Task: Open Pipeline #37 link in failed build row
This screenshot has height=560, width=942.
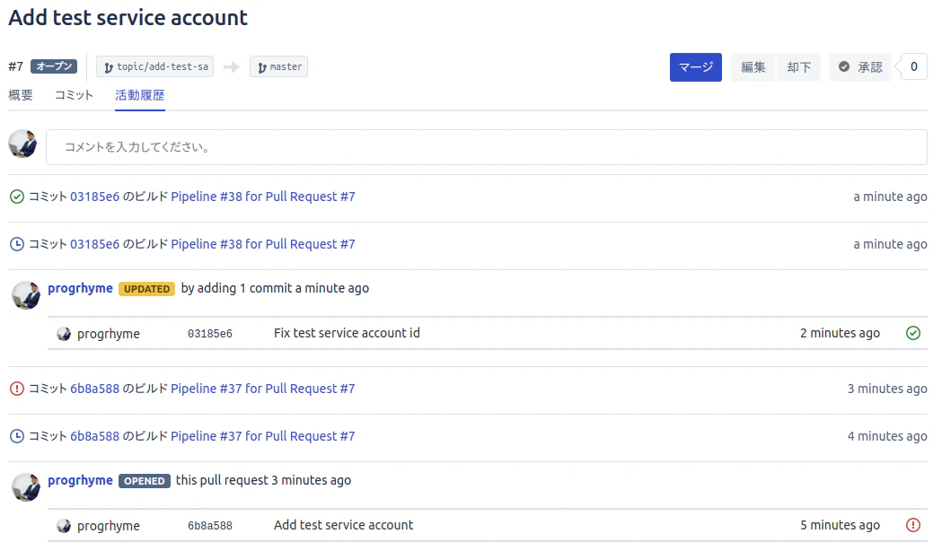Action: tap(263, 389)
